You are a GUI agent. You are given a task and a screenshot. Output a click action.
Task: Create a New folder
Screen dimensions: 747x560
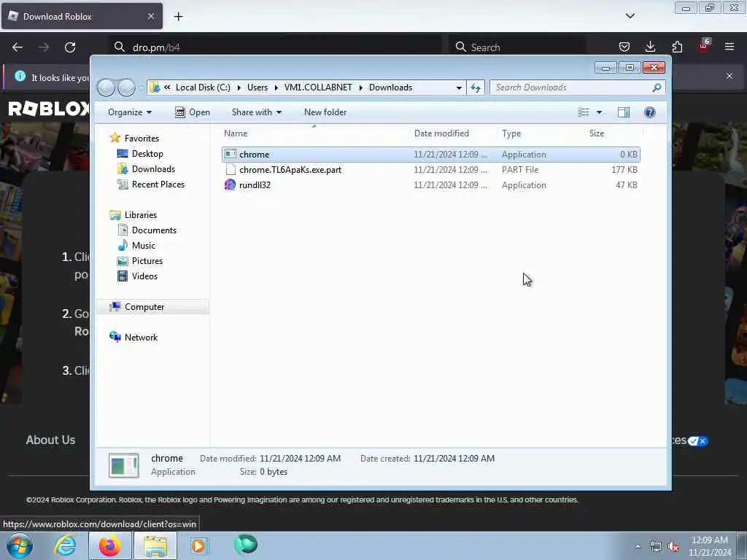[325, 112]
